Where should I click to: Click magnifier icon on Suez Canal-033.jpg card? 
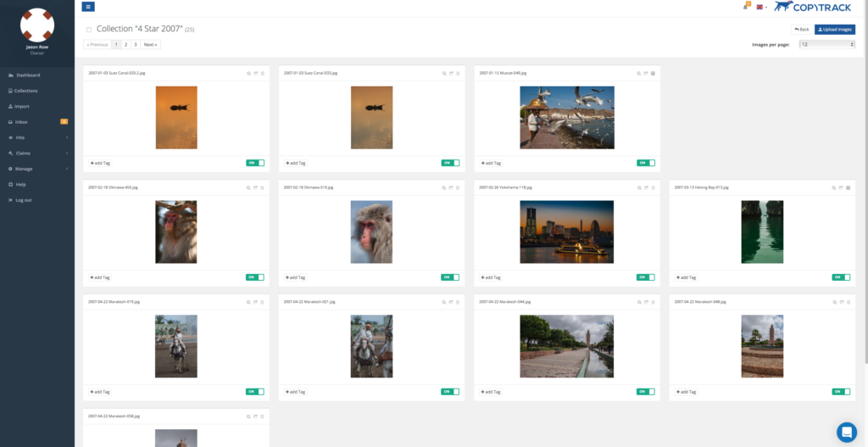(x=444, y=73)
